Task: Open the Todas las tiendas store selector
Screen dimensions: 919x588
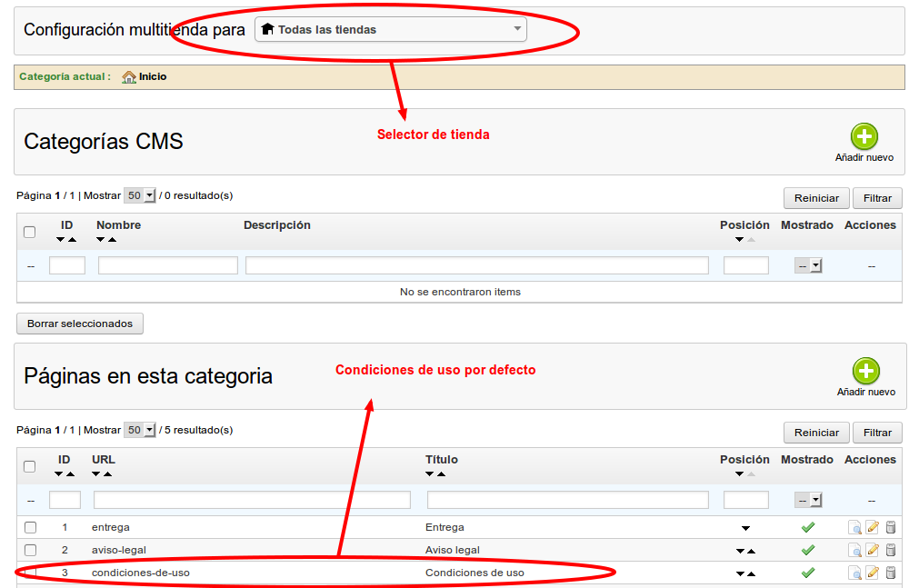Action: coord(391,29)
